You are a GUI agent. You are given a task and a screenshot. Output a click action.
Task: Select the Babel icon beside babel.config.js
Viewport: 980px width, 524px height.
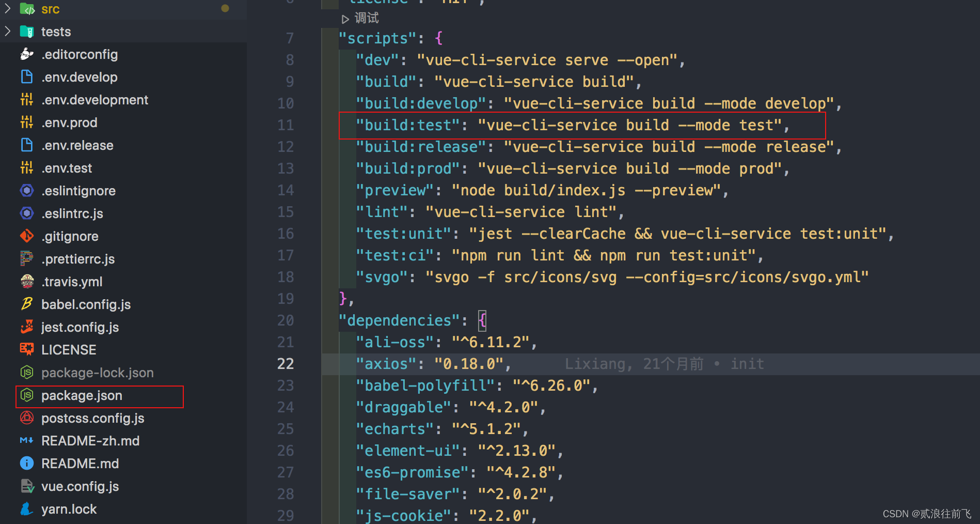point(26,304)
